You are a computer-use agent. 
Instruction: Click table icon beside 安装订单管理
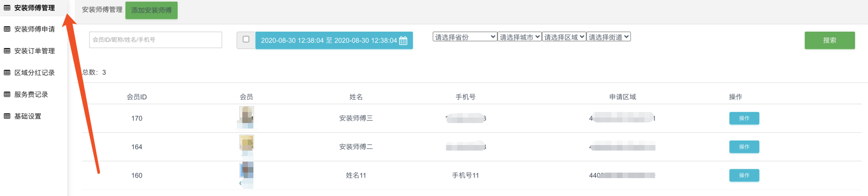coord(7,51)
